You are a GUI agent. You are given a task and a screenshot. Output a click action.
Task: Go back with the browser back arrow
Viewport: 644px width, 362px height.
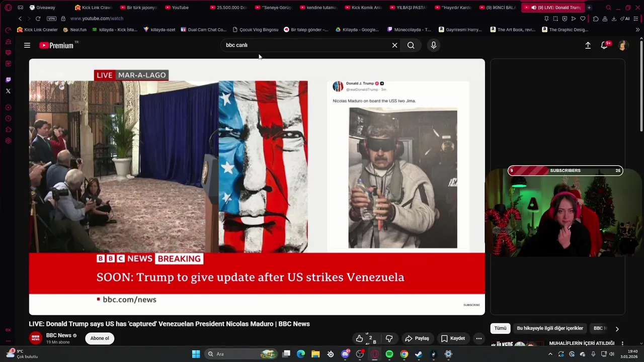[x=20, y=19]
